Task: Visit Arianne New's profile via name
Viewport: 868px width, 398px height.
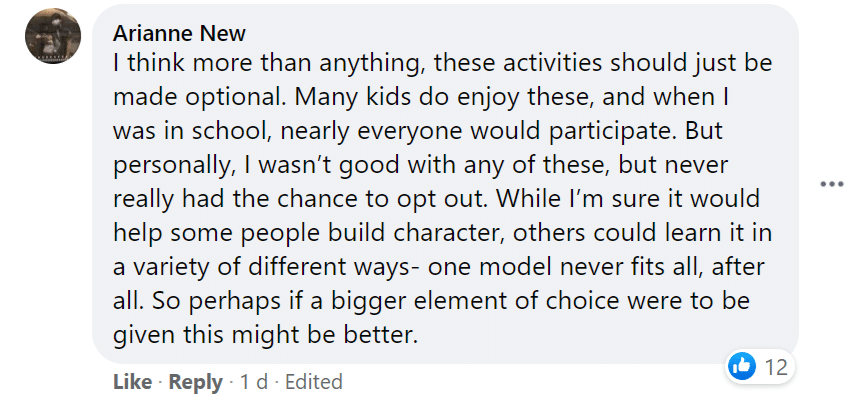Action: 179,34
